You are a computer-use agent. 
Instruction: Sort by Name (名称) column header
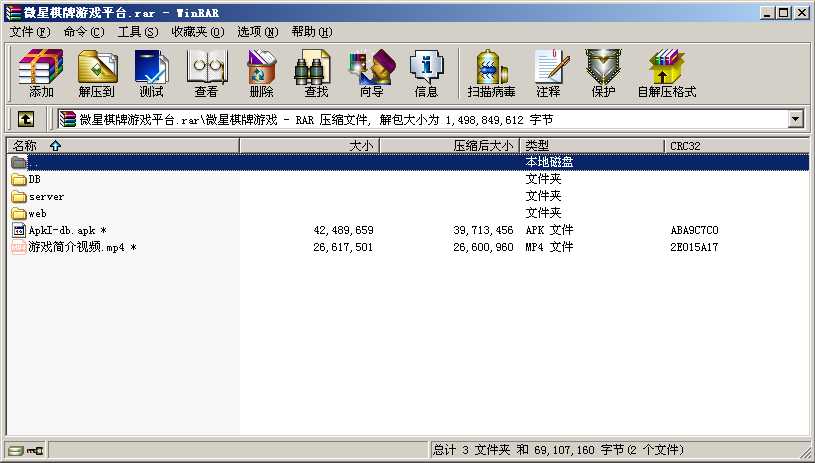pos(123,145)
